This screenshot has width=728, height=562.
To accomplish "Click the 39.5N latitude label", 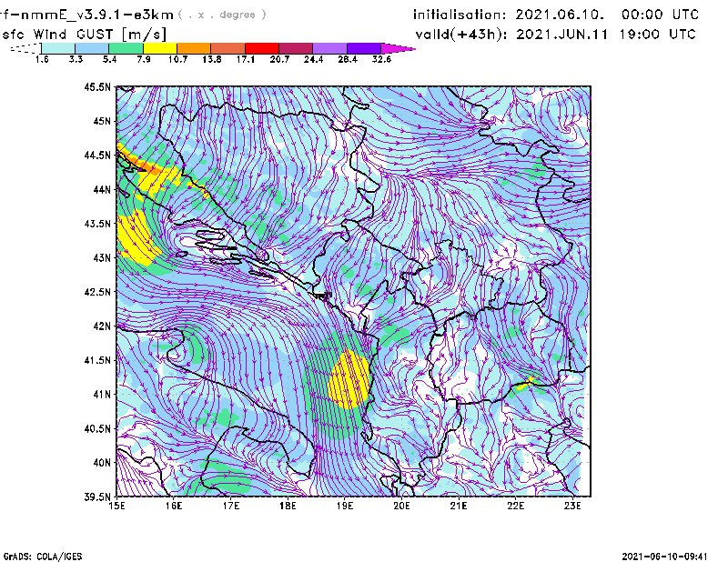I will (x=97, y=497).
